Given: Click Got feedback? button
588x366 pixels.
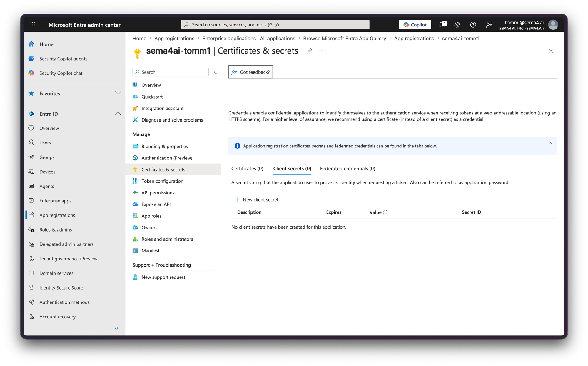Looking at the screenshot, I should click(x=250, y=72).
